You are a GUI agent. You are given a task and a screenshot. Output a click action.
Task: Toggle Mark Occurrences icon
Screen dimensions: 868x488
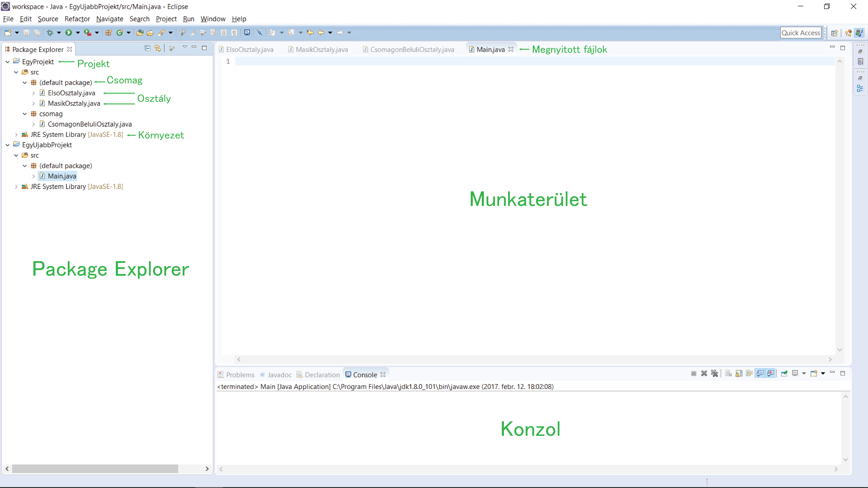click(x=193, y=33)
